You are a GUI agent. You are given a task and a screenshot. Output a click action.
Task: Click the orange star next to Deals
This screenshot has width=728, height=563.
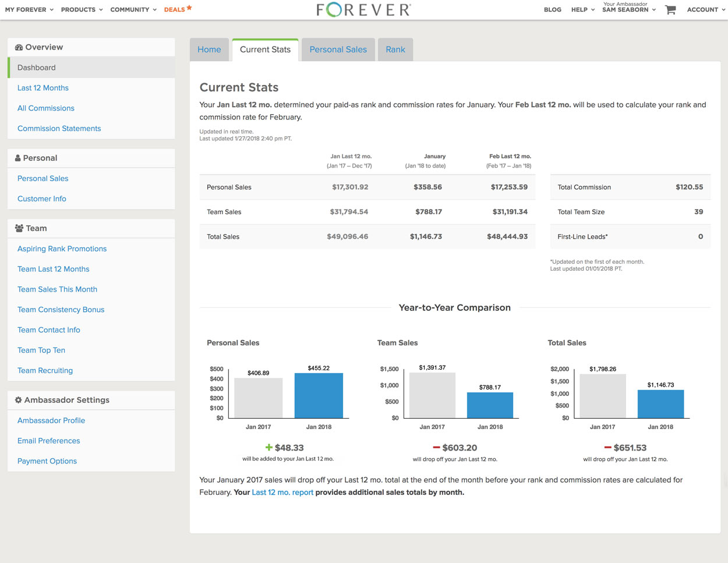point(189,8)
